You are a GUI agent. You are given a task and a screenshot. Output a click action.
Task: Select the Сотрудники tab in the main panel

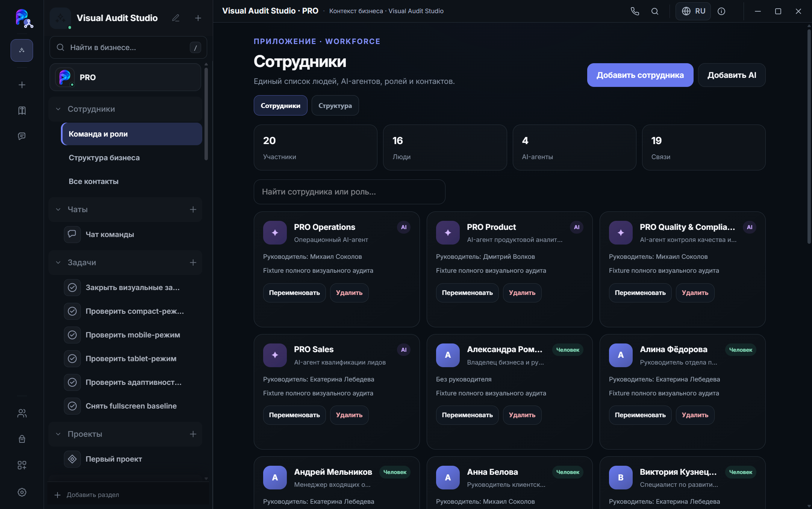[280, 105]
